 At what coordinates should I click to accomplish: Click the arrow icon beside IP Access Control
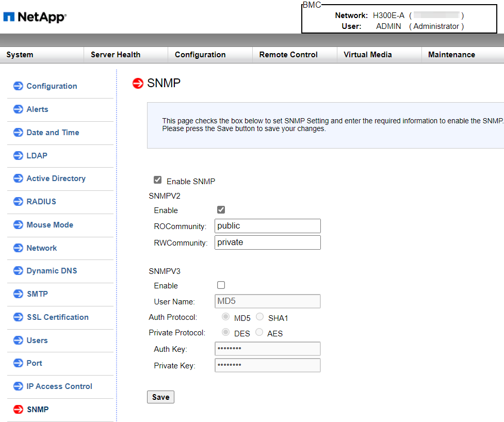[x=19, y=386]
